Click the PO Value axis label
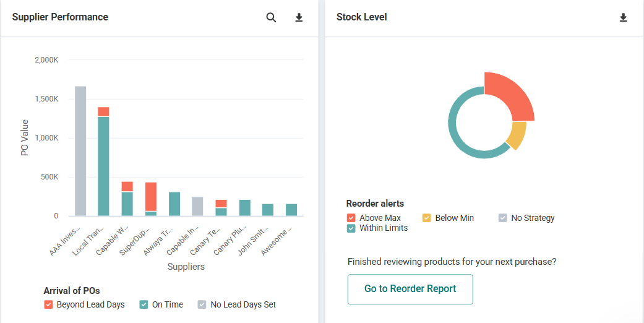 (25, 137)
